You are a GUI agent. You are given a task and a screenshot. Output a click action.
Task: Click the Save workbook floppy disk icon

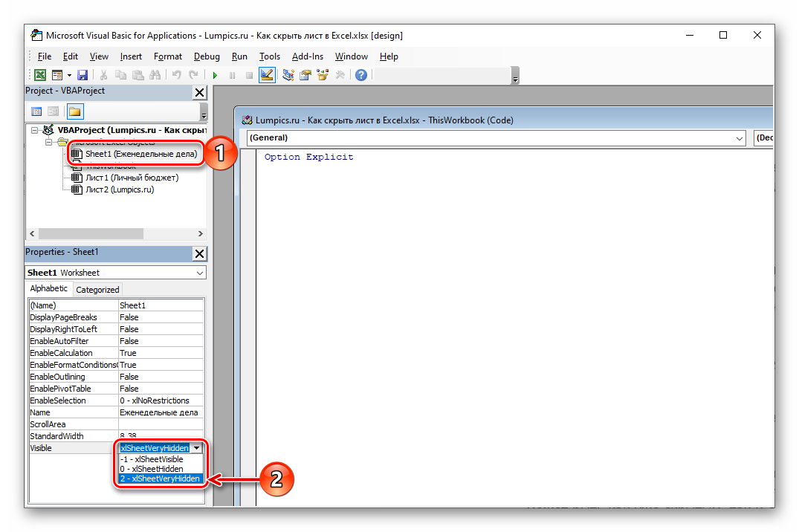83,75
